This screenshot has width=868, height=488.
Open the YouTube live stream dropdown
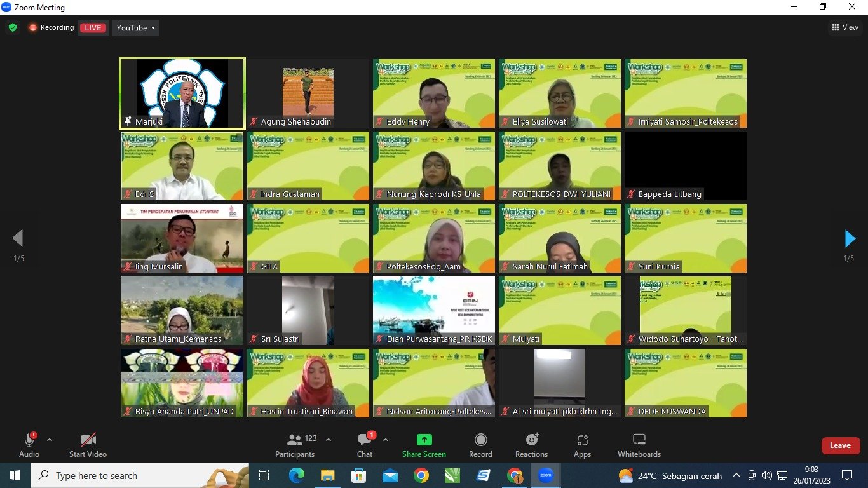(x=136, y=28)
